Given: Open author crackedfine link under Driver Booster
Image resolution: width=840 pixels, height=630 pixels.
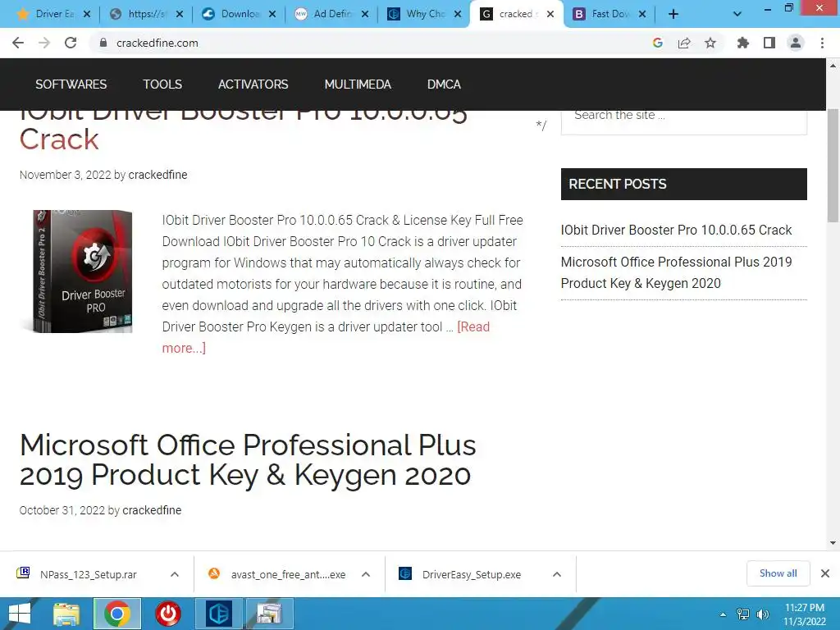Looking at the screenshot, I should (x=158, y=175).
